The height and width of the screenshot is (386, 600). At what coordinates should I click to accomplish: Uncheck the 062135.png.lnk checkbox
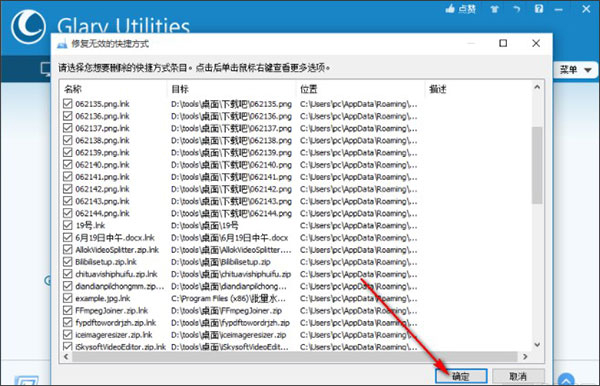pos(68,104)
